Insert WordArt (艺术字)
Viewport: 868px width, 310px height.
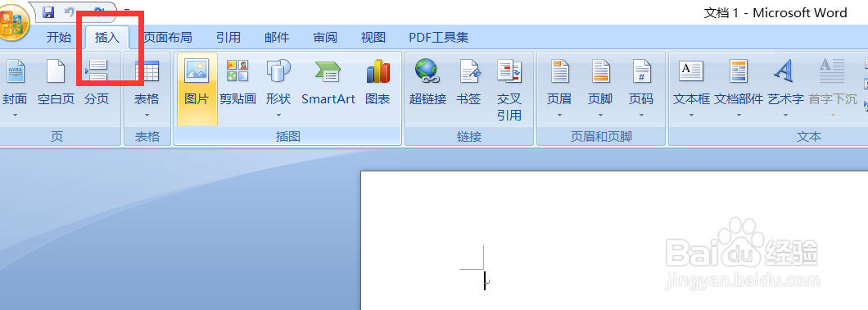[785, 89]
